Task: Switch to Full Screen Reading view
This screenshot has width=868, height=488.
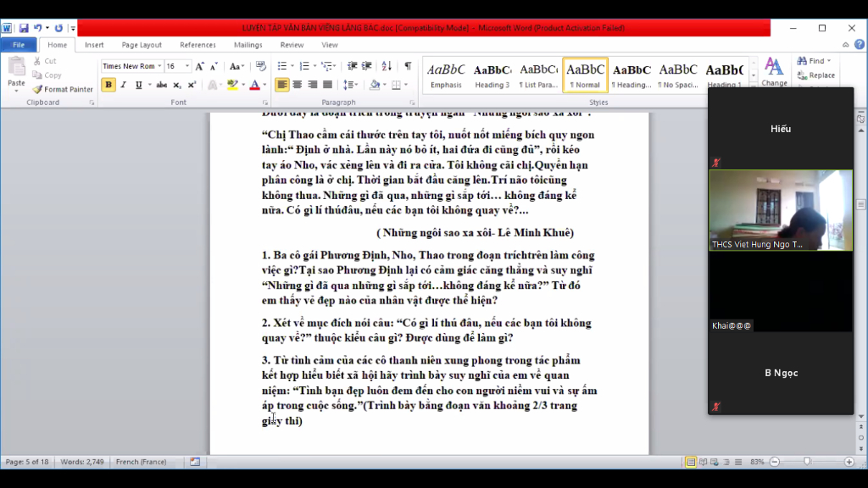Action: tap(703, 462)
